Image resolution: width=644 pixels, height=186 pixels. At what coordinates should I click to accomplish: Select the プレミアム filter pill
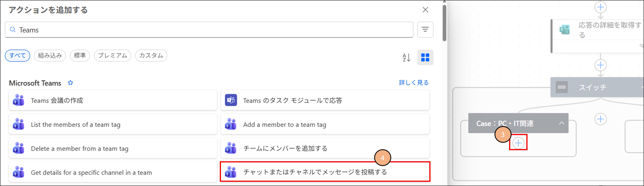112,55
